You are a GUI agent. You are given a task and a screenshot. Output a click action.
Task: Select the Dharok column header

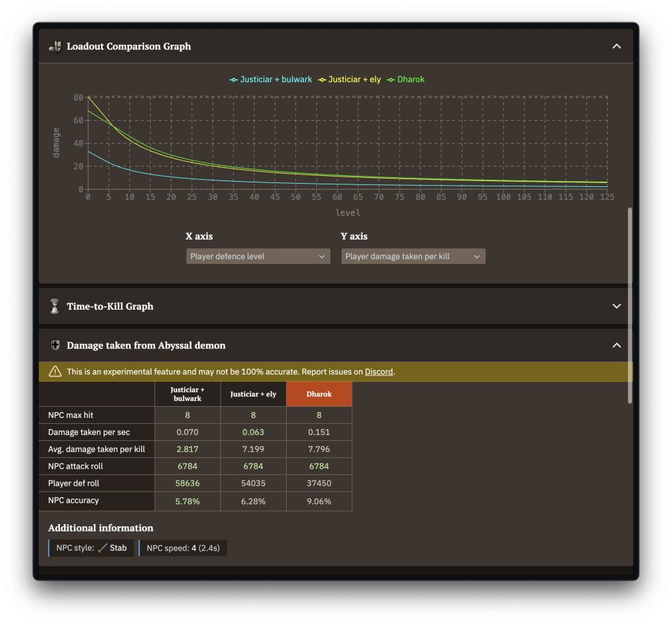coord(319,394)
